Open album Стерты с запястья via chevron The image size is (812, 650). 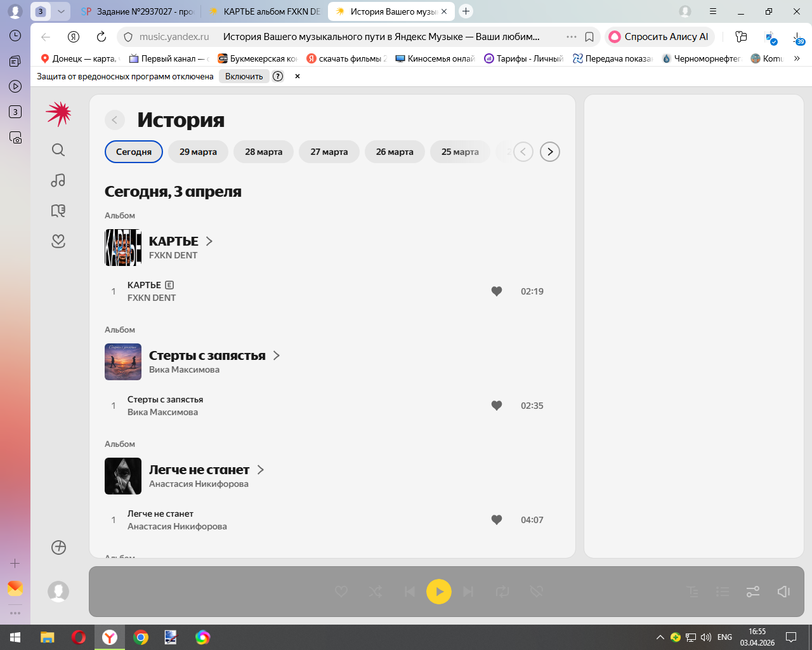(277, 355)
